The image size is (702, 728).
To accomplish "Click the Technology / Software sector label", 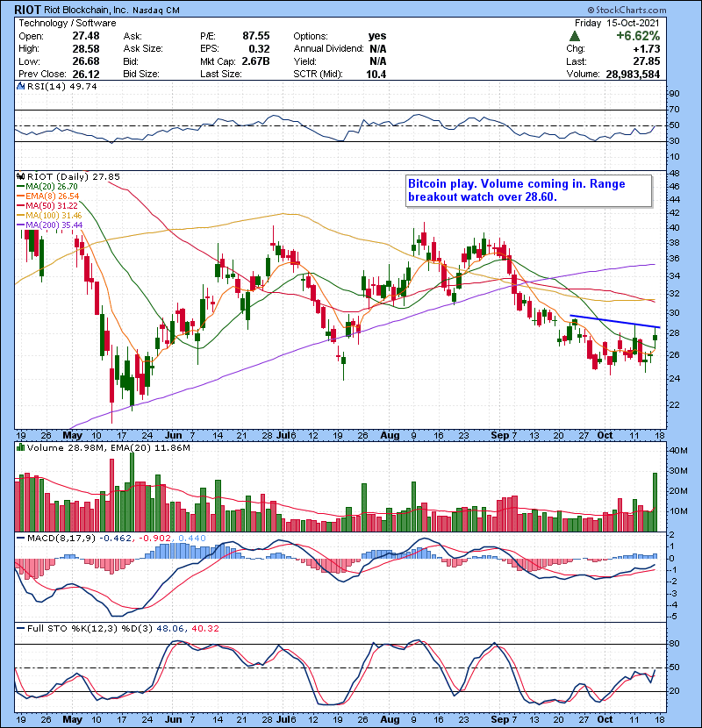I will click(x=68, y=23).
